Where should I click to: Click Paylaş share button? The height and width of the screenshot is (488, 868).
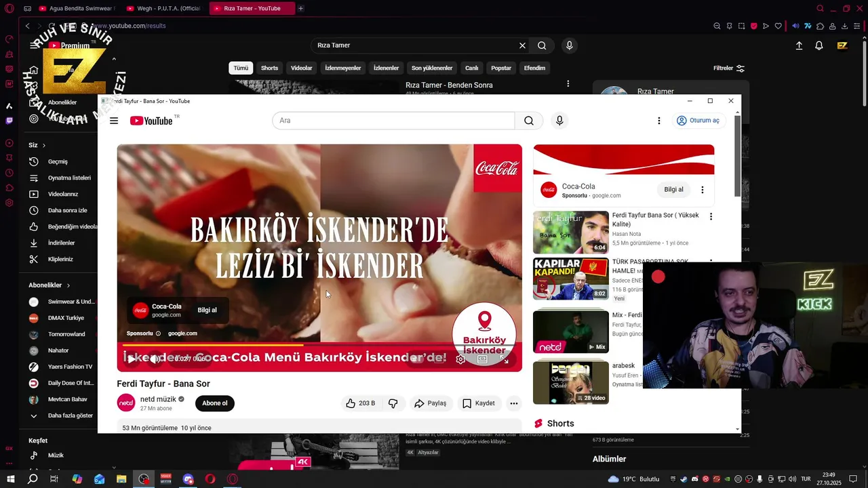coord(430,403)
